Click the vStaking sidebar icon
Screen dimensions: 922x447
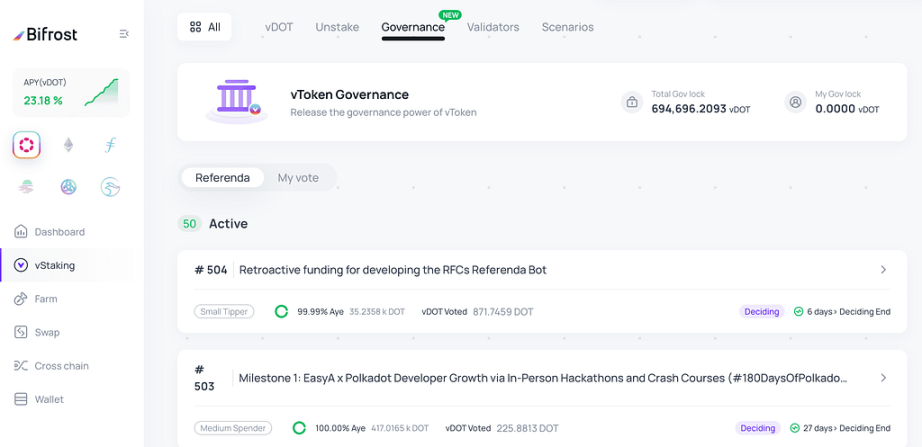click(x=21, y=265)
